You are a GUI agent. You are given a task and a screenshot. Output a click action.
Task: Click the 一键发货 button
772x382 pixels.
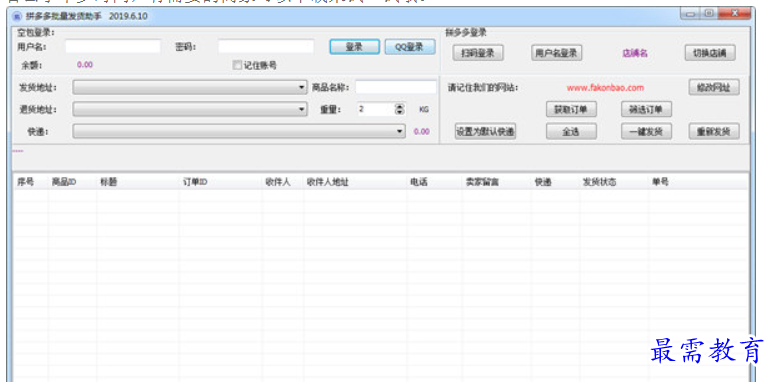click(646, 131)
